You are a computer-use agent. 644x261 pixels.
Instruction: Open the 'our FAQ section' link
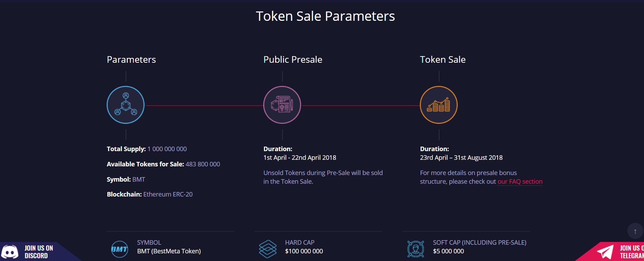pos(520,182)
